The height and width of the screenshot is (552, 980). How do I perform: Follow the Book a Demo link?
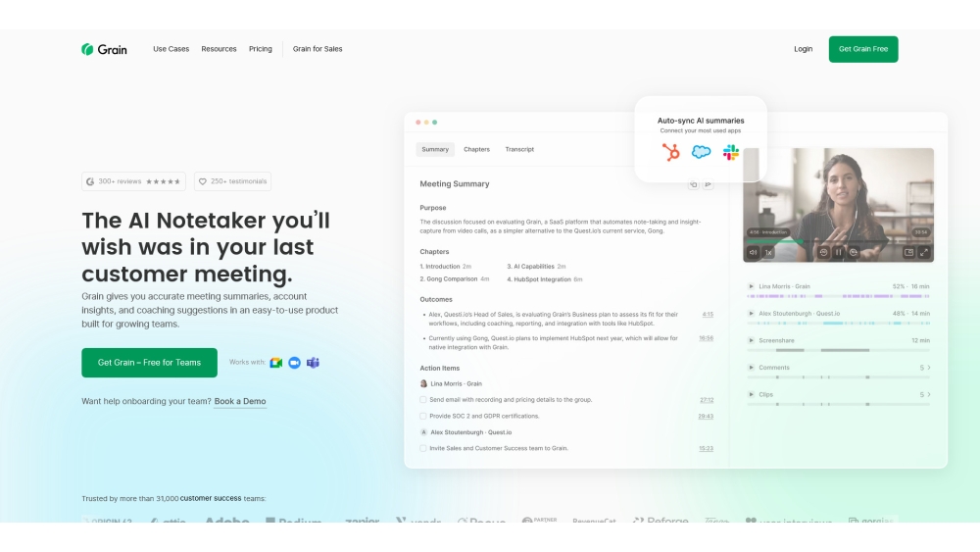coord(240,401)
